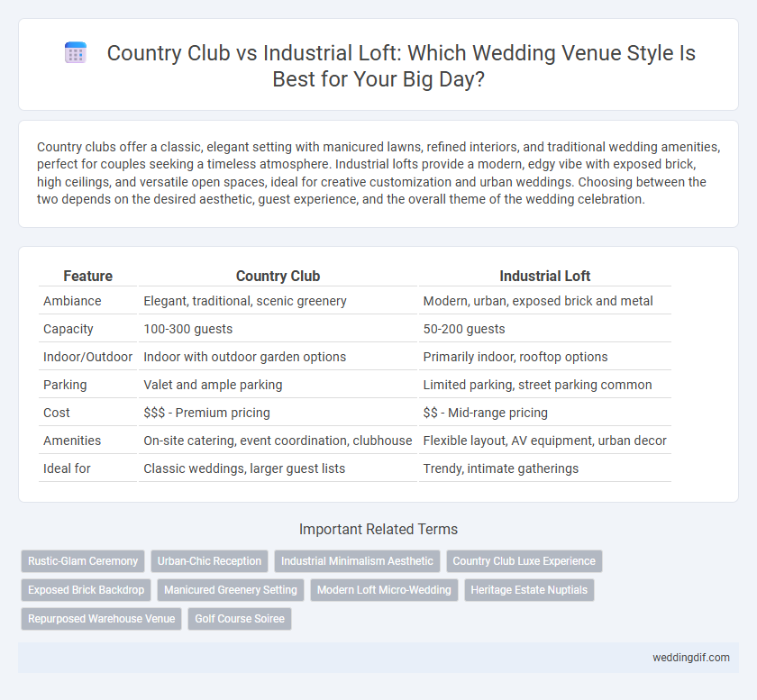757x700 pixels.
Task: Select the Cost row label
Action: click(57, 413)
